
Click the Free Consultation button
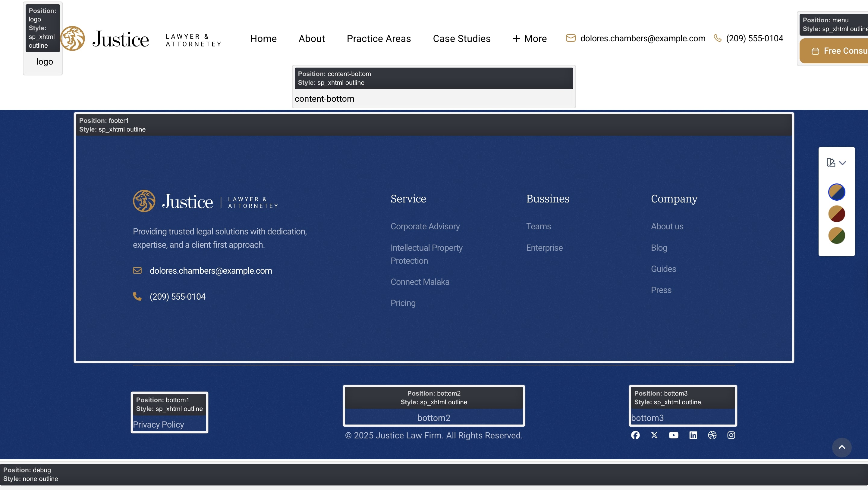(839, 51)
